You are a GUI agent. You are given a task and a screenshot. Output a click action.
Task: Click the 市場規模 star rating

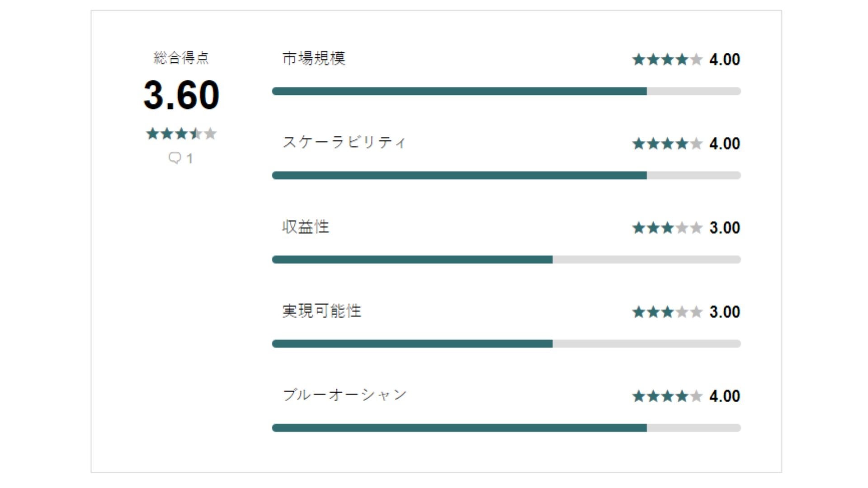667,60
